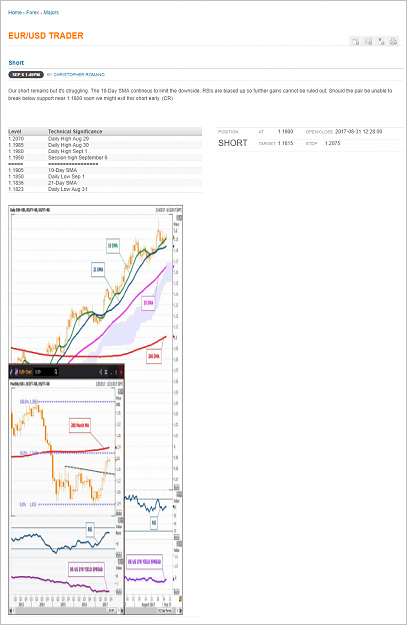Click the daily chart scrollbar right arrow

(180, 610)
